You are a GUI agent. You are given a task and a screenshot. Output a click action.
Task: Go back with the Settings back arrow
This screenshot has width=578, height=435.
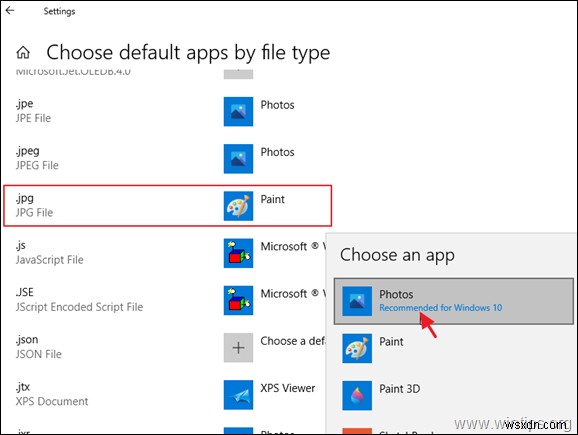point(10,10)
